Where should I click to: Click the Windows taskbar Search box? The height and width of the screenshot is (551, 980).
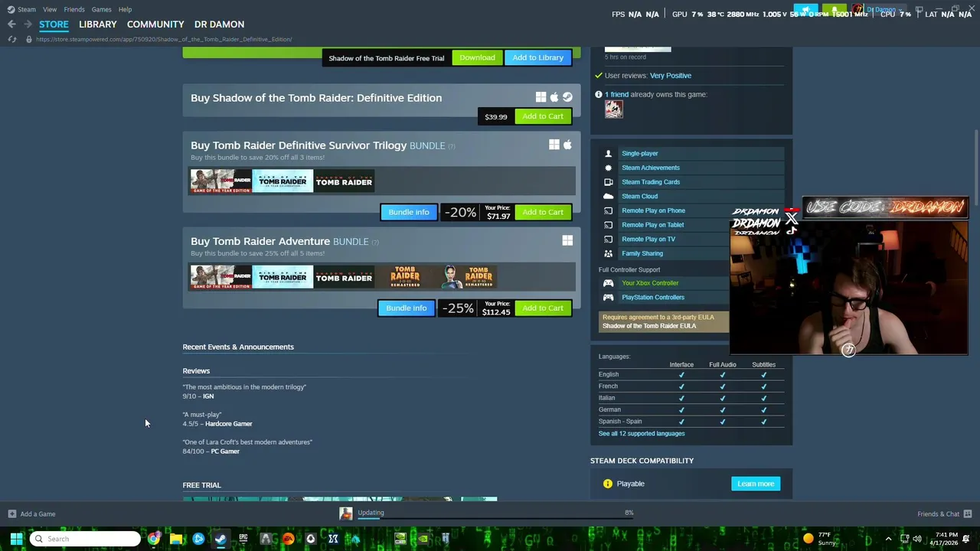pyautogui.click(x=85, y=539)
